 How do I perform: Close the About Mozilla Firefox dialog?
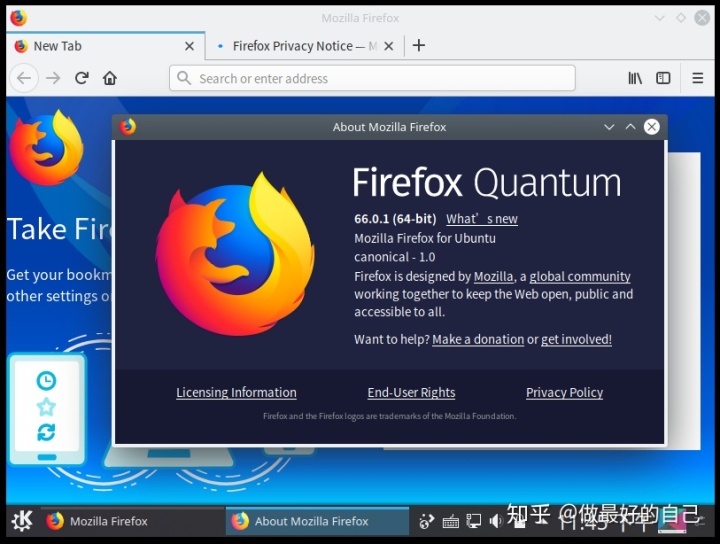point(652,127)
